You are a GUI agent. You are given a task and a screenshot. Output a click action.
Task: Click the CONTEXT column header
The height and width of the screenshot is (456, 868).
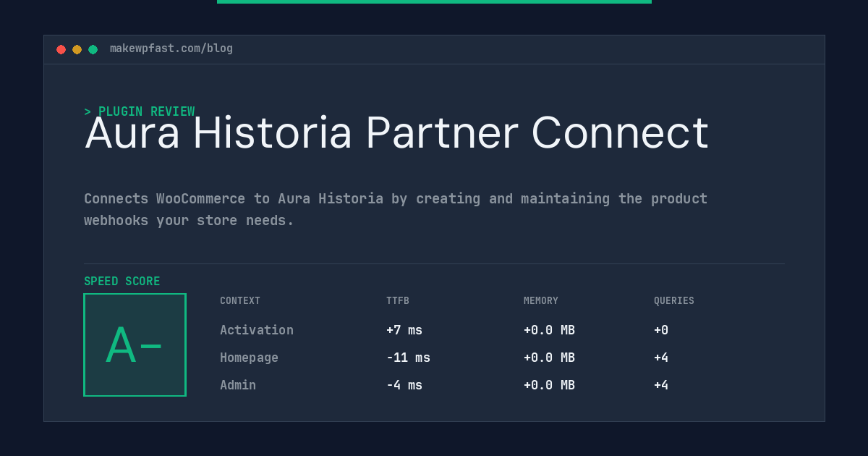pyautogui.click(x=240, y=301)
